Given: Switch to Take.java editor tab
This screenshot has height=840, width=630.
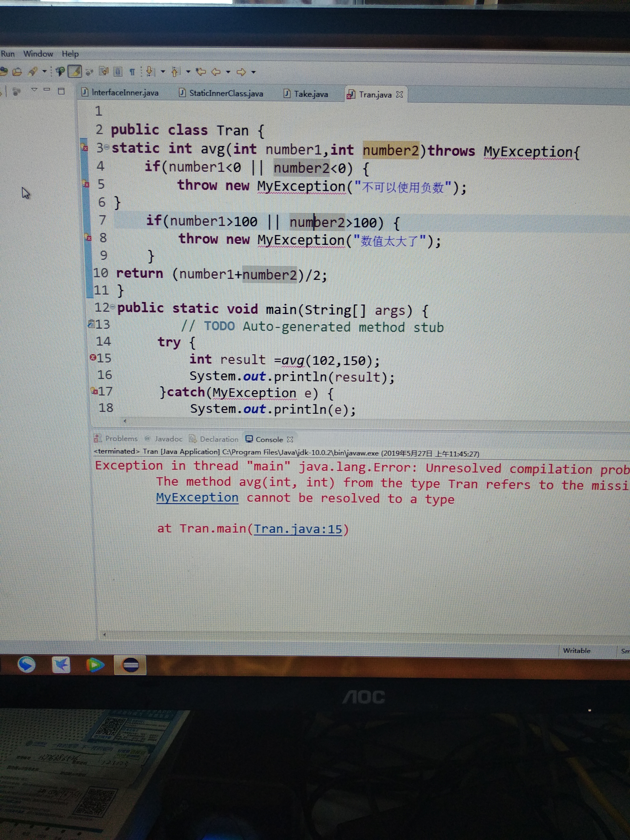Looking at the screenshot, I should pos(306,94).
